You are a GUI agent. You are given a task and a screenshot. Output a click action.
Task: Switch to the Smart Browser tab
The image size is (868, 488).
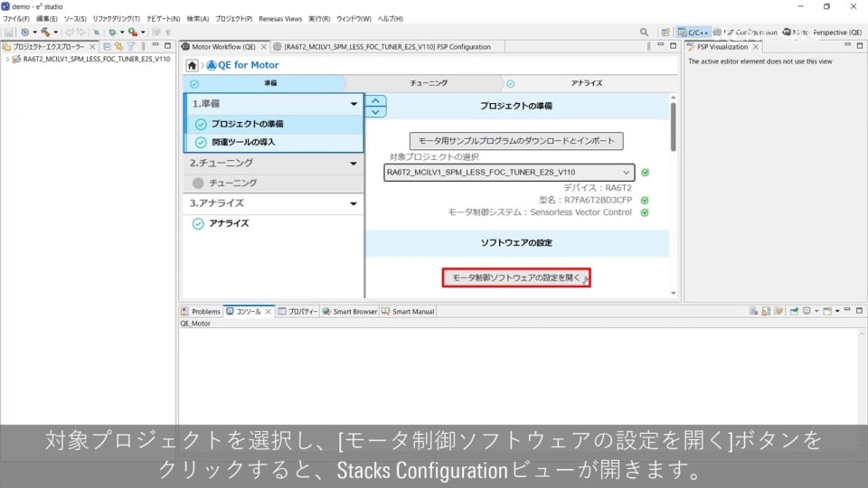(354, 311)
